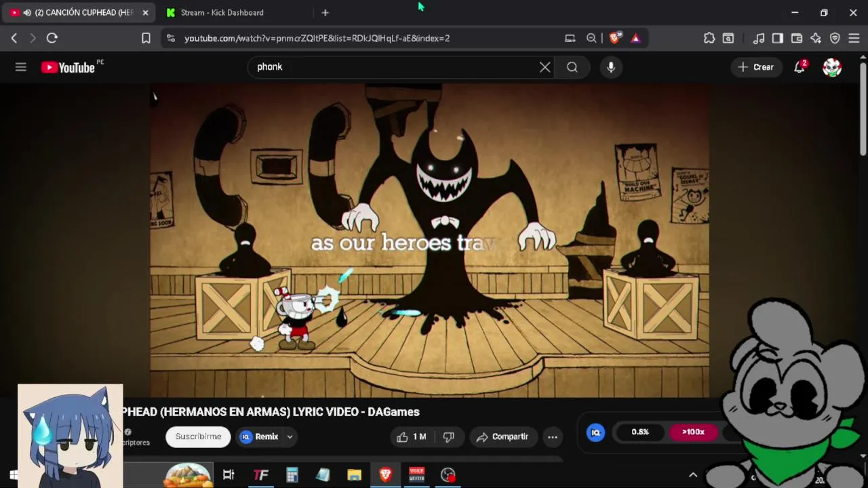
Task: Open the Brave Shields lion icon
Action: 614,39
